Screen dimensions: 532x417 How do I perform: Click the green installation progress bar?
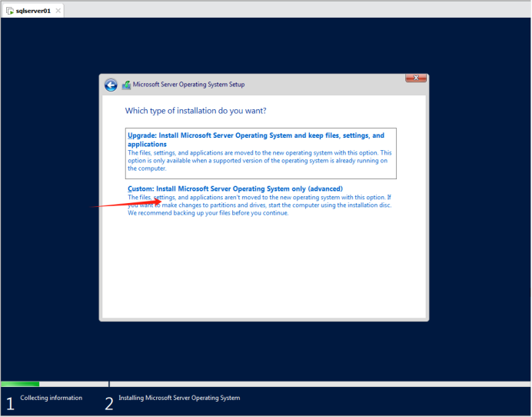(20, 384)
